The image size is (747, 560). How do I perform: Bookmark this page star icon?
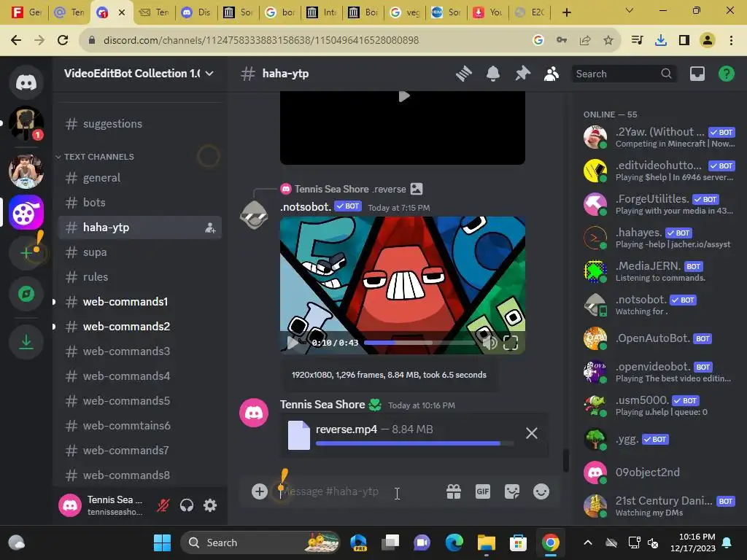[608, 40]
